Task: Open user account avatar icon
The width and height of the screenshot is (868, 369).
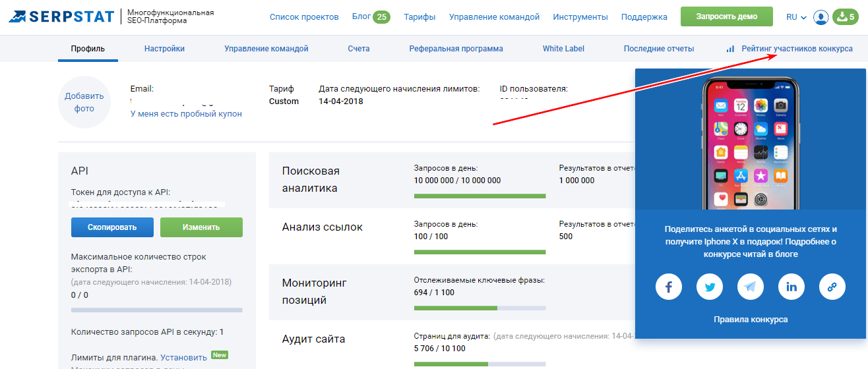Action: 821,17
